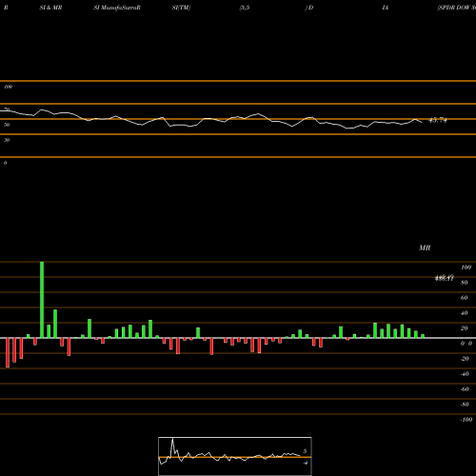Viewport: 476px width, 476px height.
Task: Click the 'IA' header text
Action: [385, 8]
